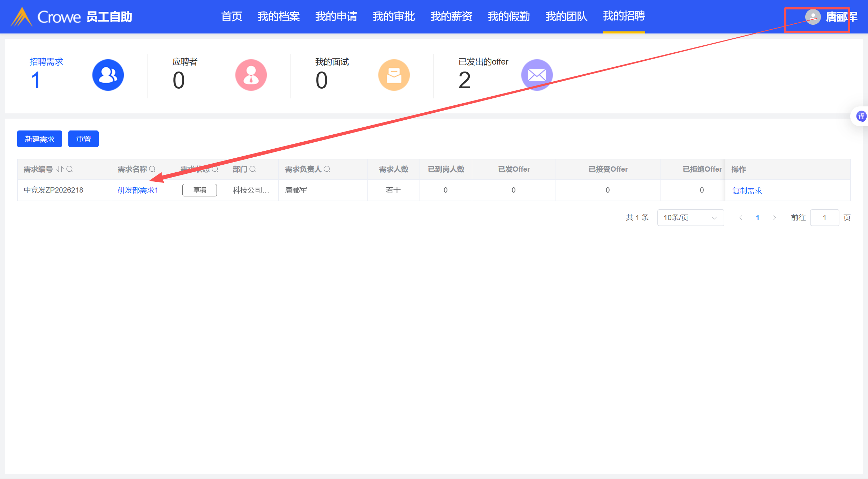Image resolution: width=868 pixels, height=479 pixels.
Task: Click the blue recruitment demands group icon
Action: coord(108,75)
